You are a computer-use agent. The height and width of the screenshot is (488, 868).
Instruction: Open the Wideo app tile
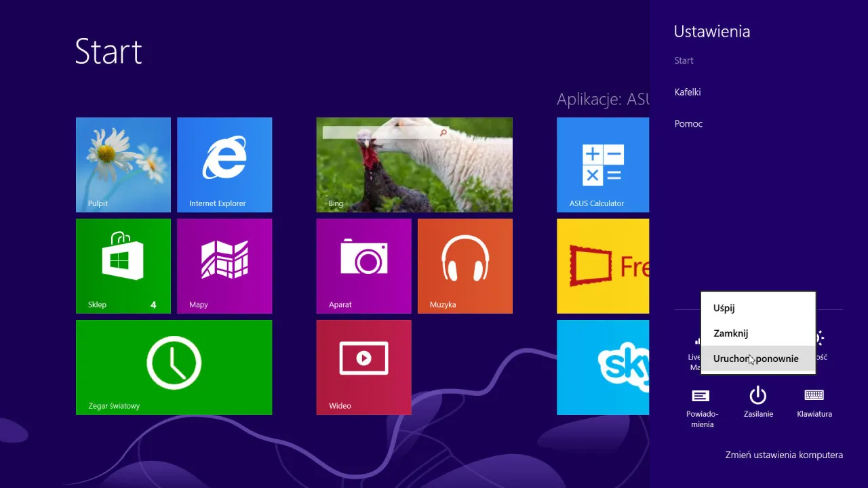[363, 367]
